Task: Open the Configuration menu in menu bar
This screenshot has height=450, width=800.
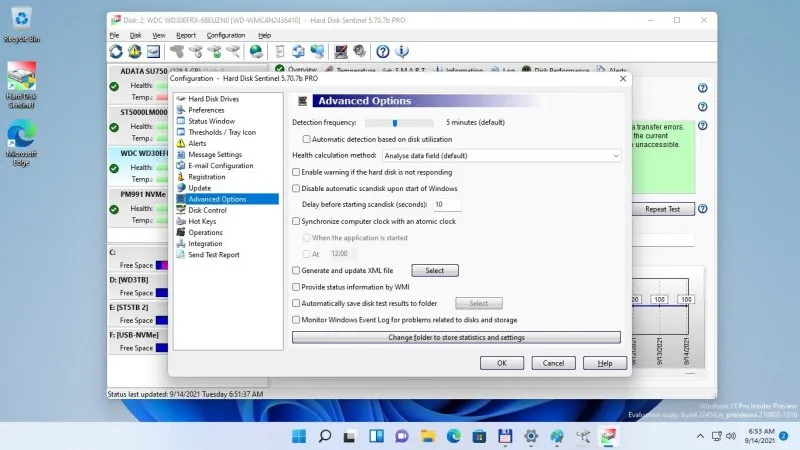Action: [x=225, y=35]
